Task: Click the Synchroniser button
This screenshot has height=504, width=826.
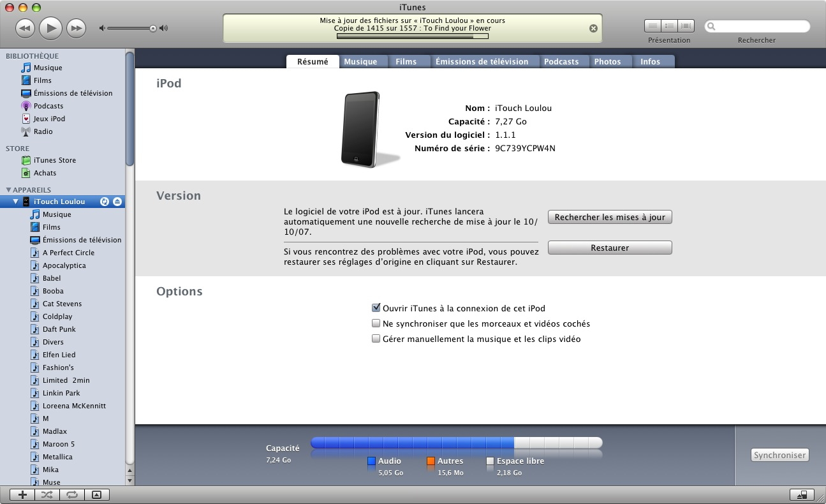Action: [779, 456]
